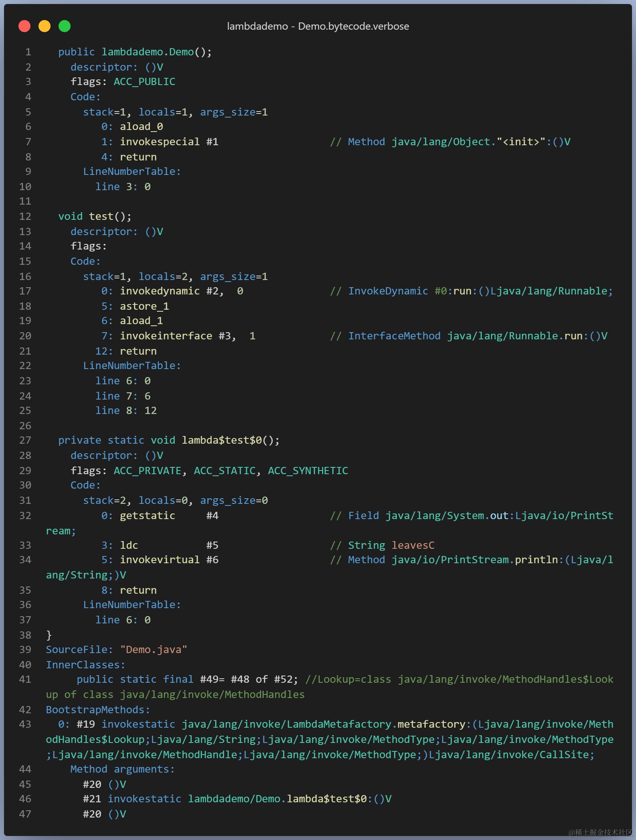
Task: Click '#21 invokestatic lambdademo/Demo.lambda$test$0:()V'
Action: coord(237,799)
